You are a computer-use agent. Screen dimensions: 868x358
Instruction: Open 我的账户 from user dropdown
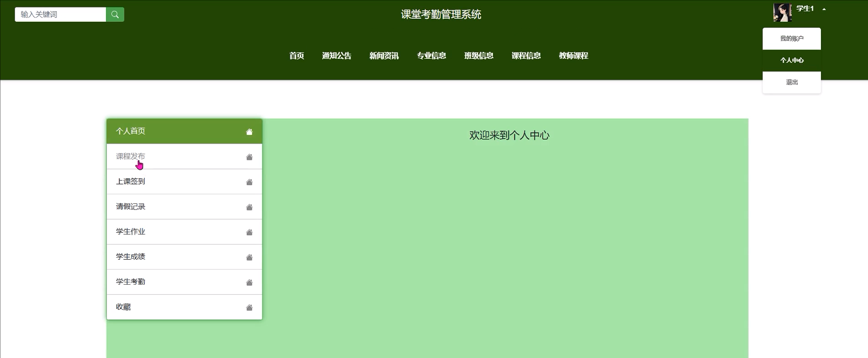[791, 39]
